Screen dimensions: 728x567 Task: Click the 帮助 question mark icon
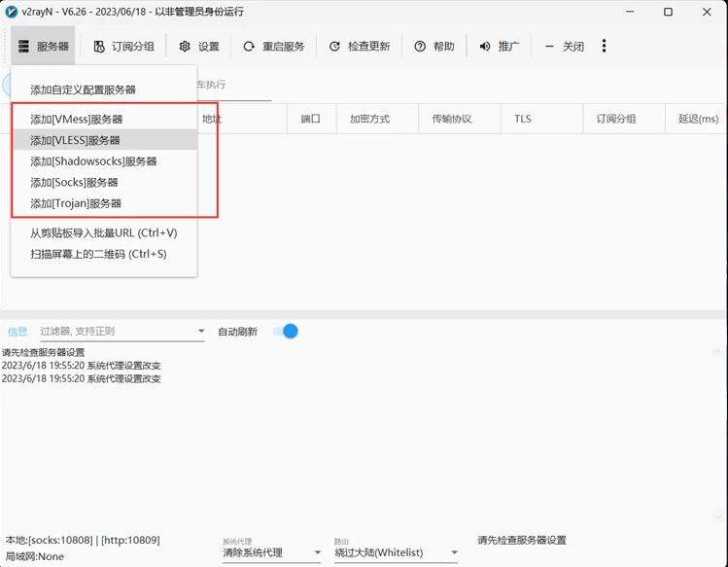[420, 47]
